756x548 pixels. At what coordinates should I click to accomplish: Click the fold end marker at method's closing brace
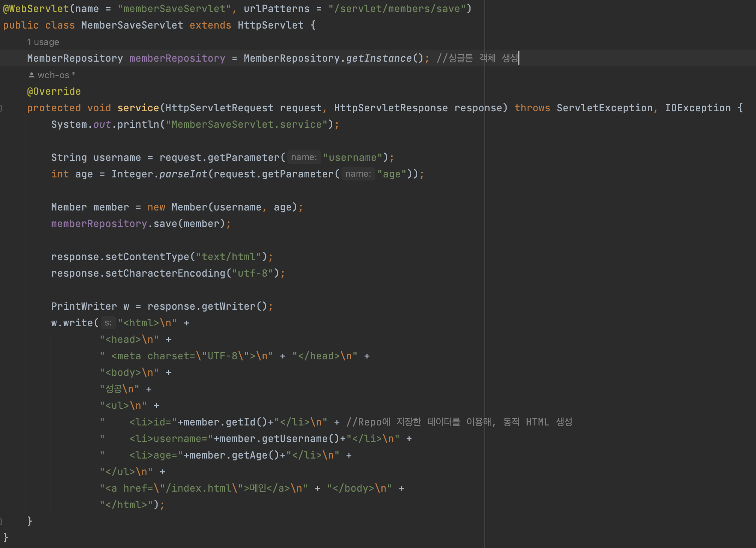click(x=1, y=521)
